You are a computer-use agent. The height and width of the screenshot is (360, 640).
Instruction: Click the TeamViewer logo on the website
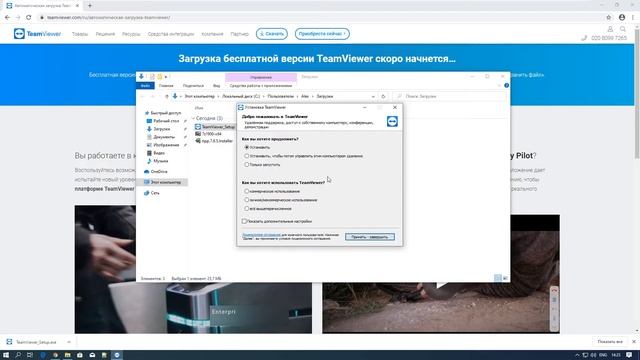point(37,34)
